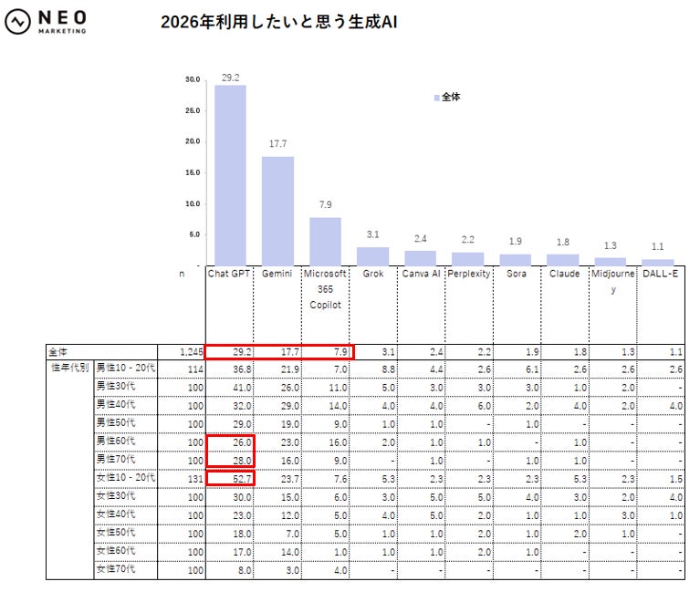Click the DALL-E column header
The height and width of the screenshot is (592, 700).
click(660, 274)
